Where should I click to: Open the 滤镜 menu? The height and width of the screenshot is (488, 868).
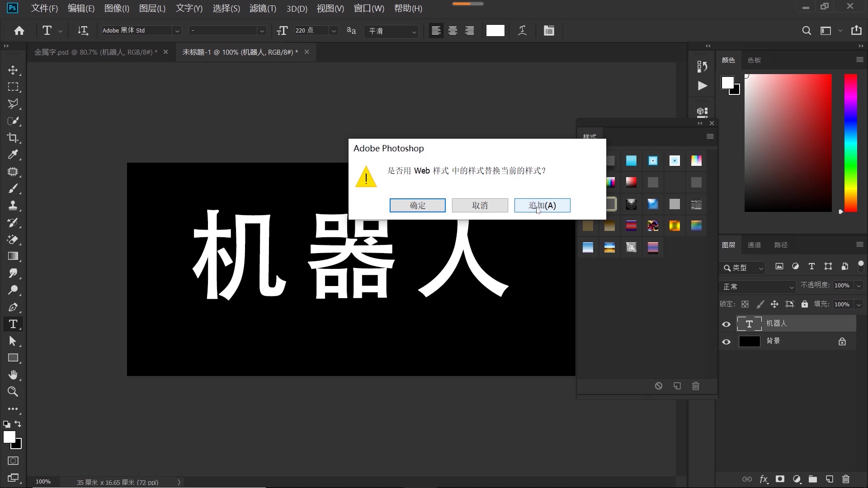262,8
